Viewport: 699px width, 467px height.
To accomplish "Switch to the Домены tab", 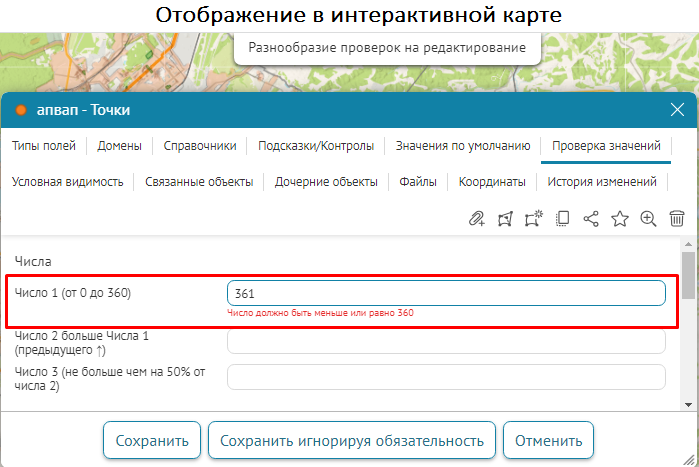I will coord(119,146).
